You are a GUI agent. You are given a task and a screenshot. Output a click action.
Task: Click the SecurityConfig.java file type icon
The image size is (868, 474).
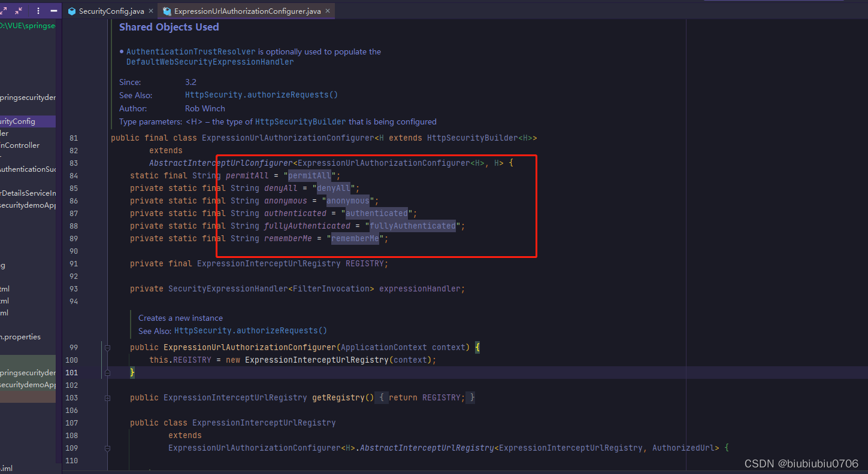[72, 11]
